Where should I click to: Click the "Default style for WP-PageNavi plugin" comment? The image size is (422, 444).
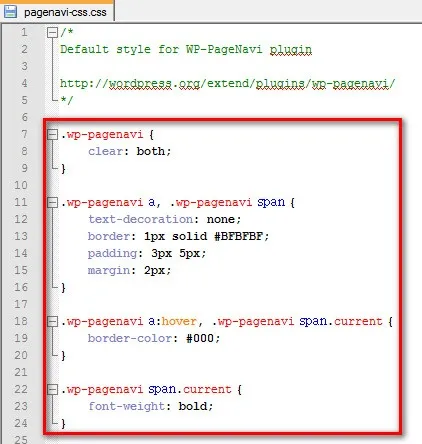click(x=186, y=49)
